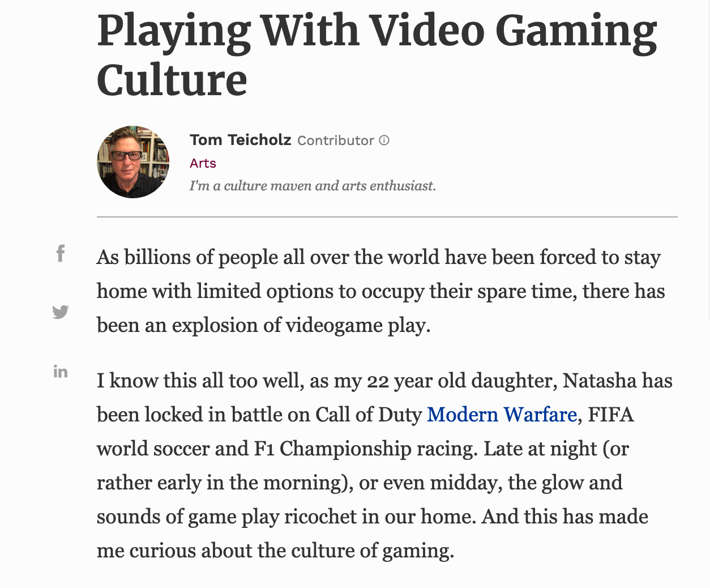This screenshot has width=710, height=588.
Task: Share the article on Twitter
Action: pos(61,312)
